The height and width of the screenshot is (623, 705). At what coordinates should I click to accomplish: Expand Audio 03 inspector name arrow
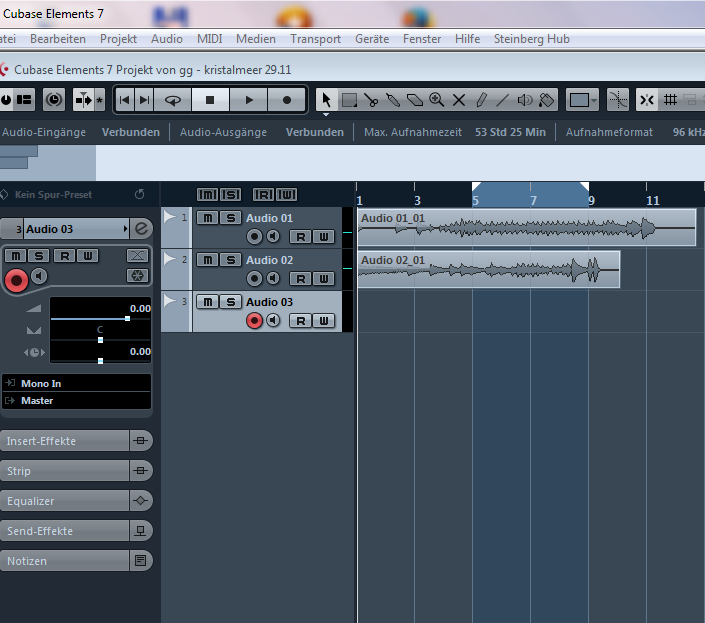125,229
